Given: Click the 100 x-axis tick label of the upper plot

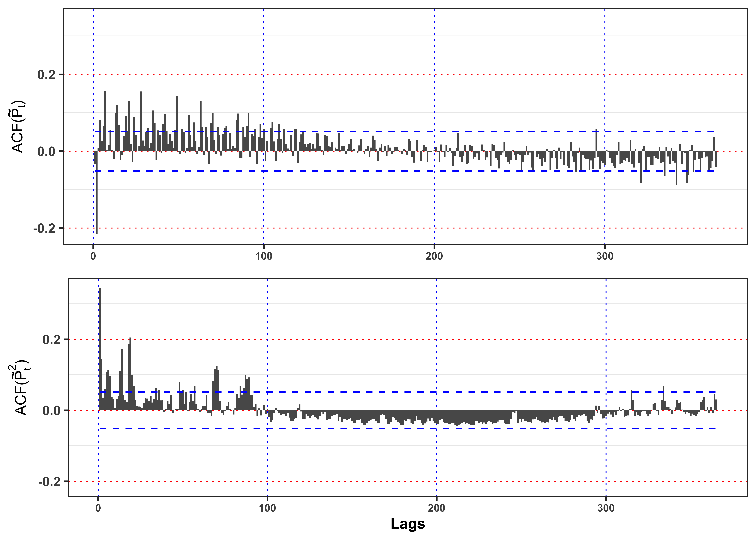Looking at the screenshot, I should (x=264, y=256).
